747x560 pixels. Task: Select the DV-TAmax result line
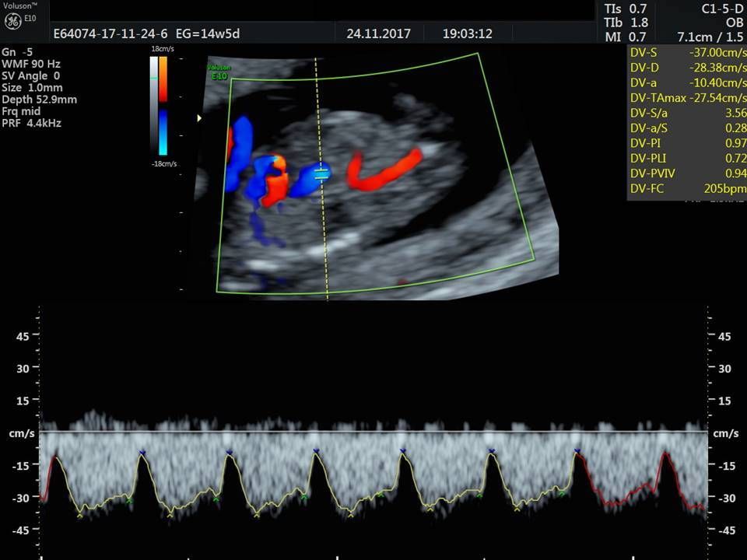click(x=686, y=98)
